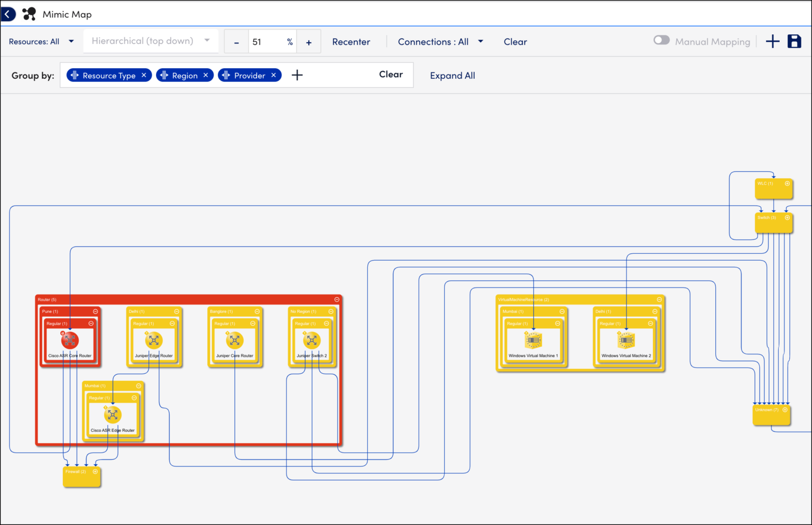Screen dimensions: 812x525
Task: Select the Windows Virtual Machine 2 icon
Action: point(627,340)
